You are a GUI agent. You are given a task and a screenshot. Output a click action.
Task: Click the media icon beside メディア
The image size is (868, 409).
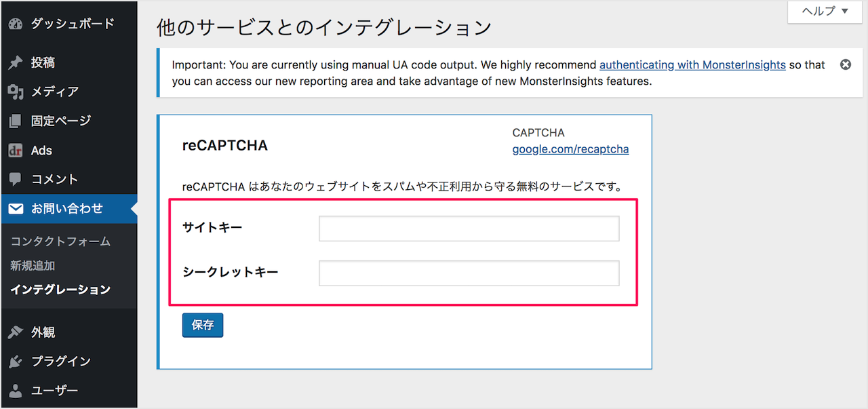click(x=16, y=92)
